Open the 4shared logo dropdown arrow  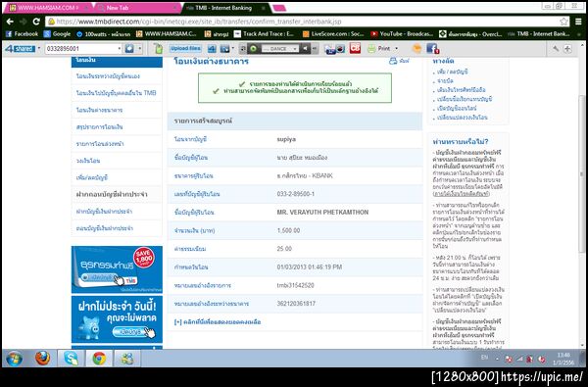(x=39, y=48)
